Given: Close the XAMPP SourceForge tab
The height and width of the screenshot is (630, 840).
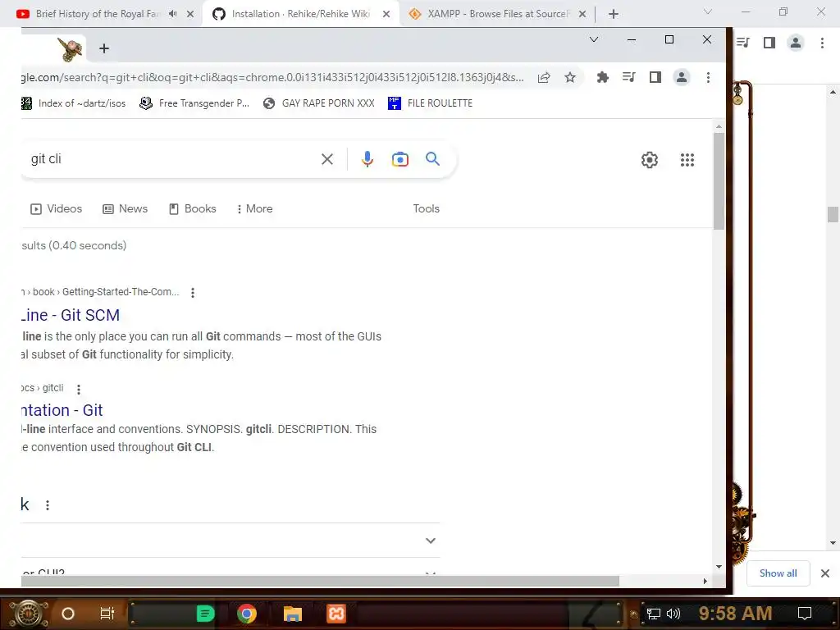Looking at the screenshot, I should point(582,14).
